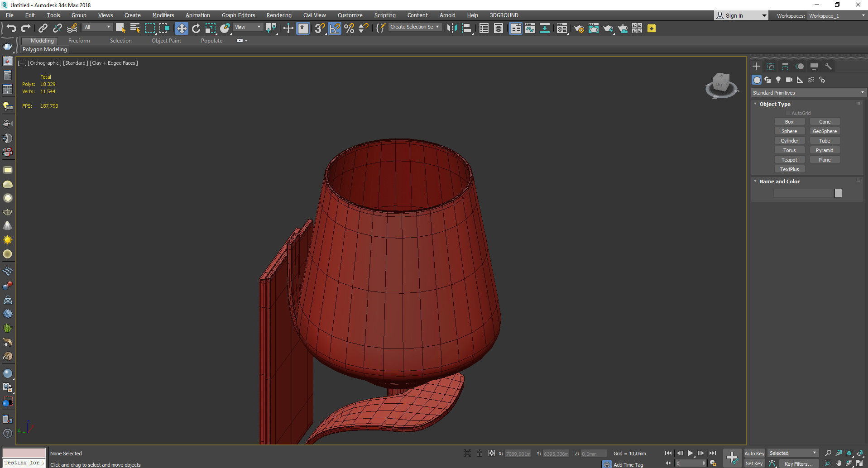The width and height of the screenshot is (868, 468).
Task: Click the Redo arrow icon
Action: 26,29
